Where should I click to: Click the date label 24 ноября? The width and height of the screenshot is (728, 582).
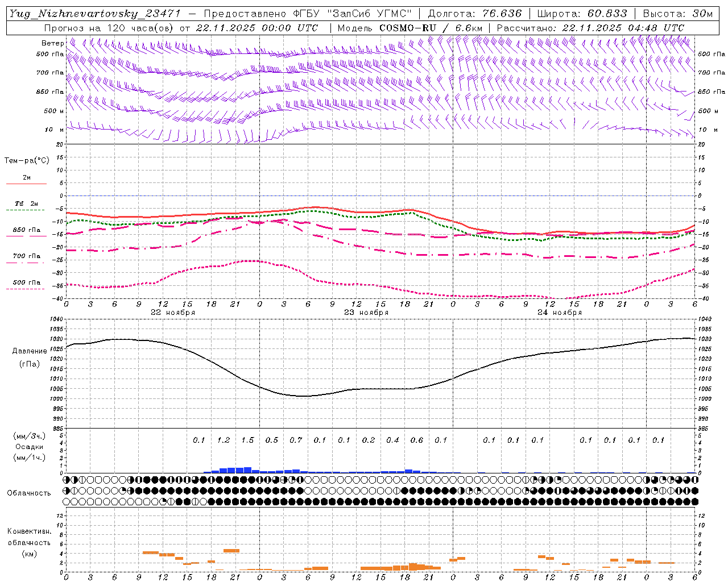(x=560, y=313)
